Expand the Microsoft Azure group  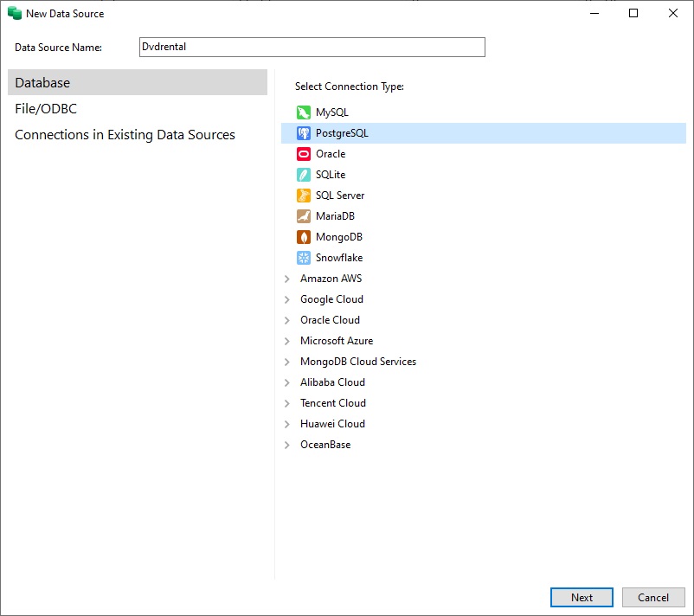[x=286, y=341]
